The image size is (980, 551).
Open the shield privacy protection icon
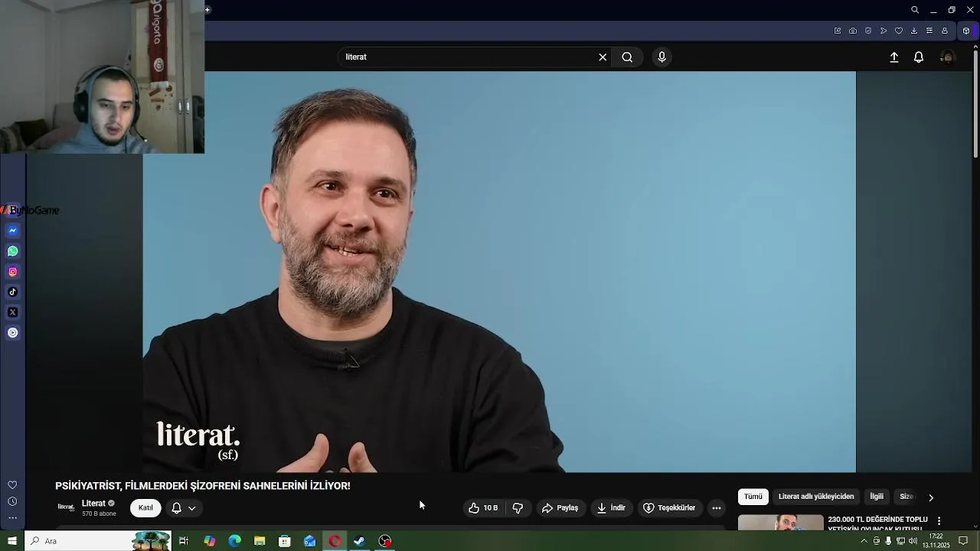[868, 31]
